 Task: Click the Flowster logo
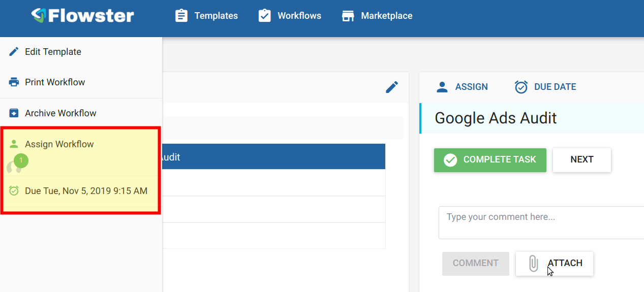(x=82, y=15)
